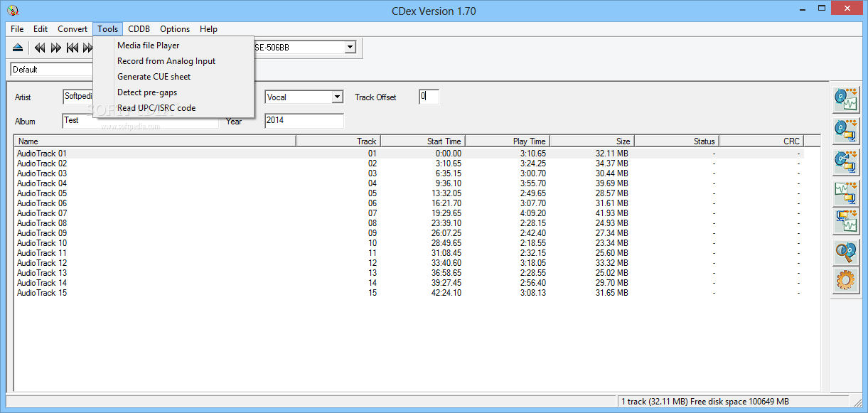
Task: Select AudioTrack 04 row
Action: tap(417, 183)
